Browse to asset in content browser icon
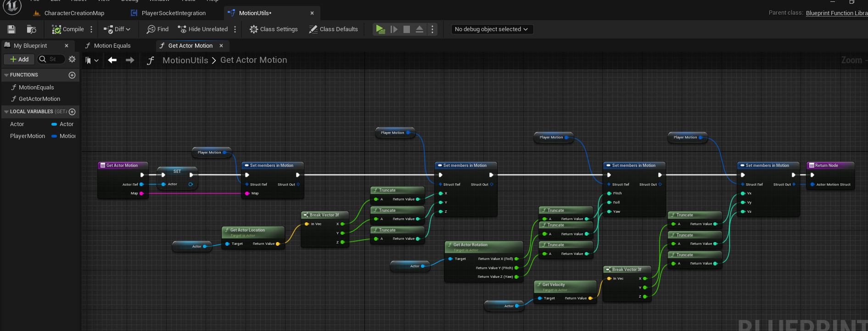This screenshot has height=331, width=868. click(32, 29)
